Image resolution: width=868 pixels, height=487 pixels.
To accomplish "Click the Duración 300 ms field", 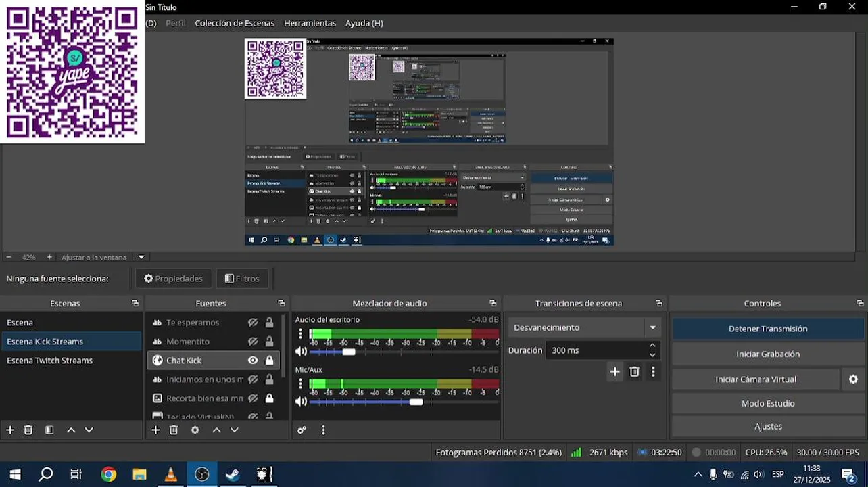I will [595, 350].
